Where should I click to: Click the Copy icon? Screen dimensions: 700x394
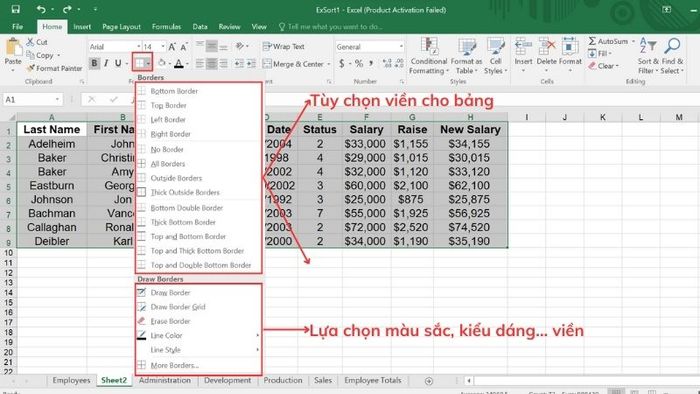click(x=30, y=55)
